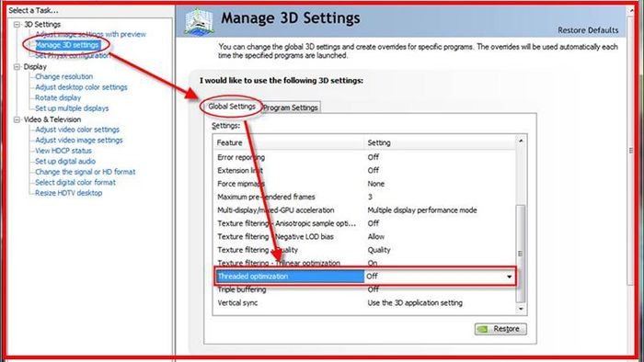Select the Force mipmaps row
644x362 pixels.
[x=364, y=184]
